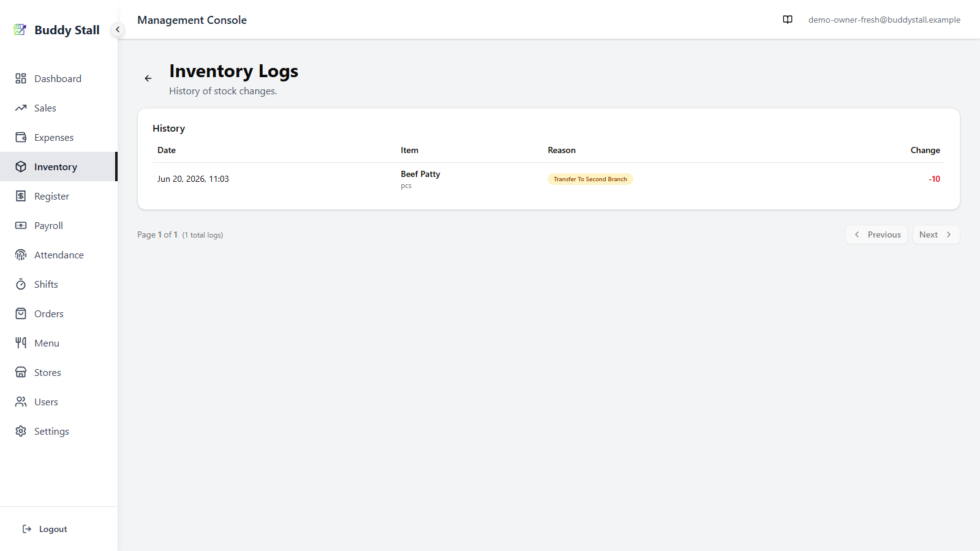The width and height of the screenshot is (980, 551).
Task: Click the History of stock changes subtitle
Action: [x=223, y=91]
